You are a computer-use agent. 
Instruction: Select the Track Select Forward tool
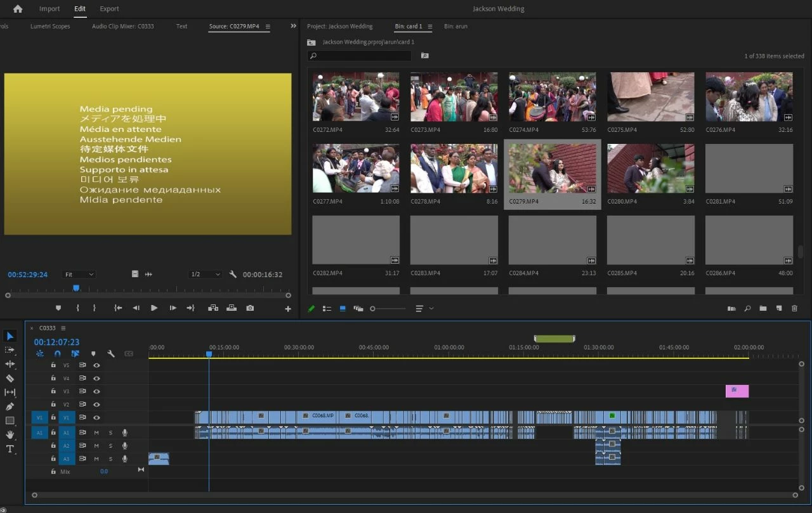pos(10,350)
